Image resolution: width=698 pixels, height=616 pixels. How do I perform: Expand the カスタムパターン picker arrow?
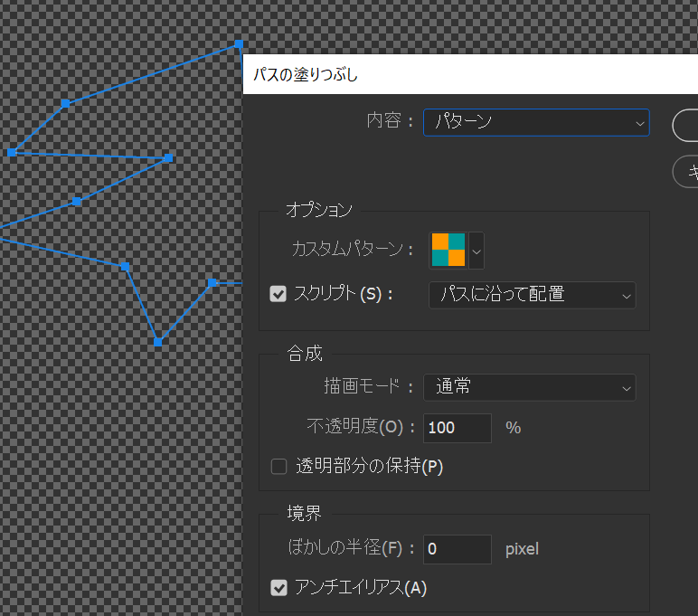476,251
